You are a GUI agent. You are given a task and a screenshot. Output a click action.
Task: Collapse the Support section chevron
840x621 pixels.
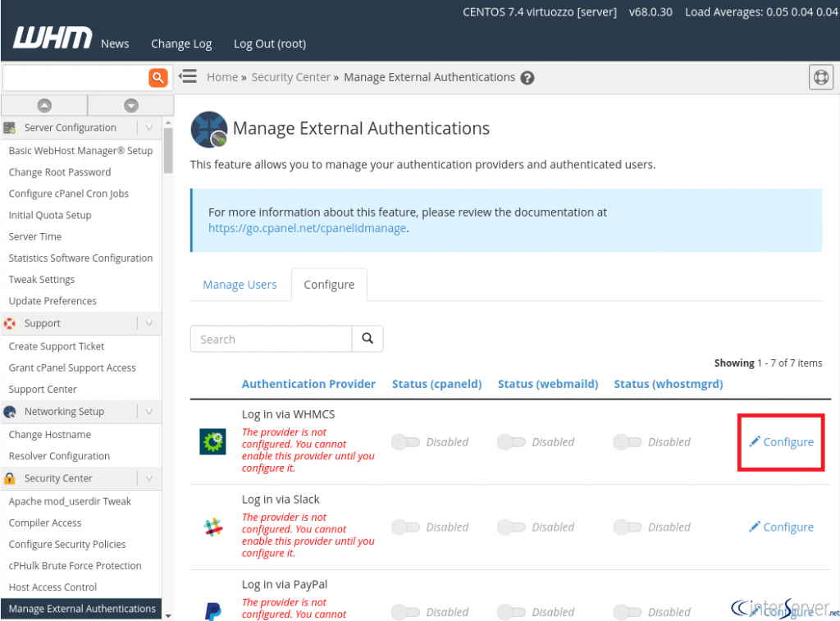click(x=149, y=323)
